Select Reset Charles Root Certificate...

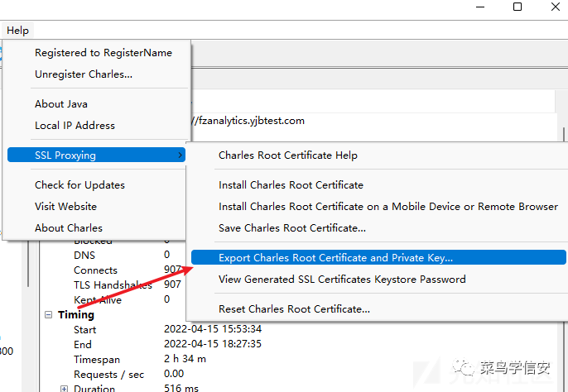pyautogui.click(x=294, y=309)
